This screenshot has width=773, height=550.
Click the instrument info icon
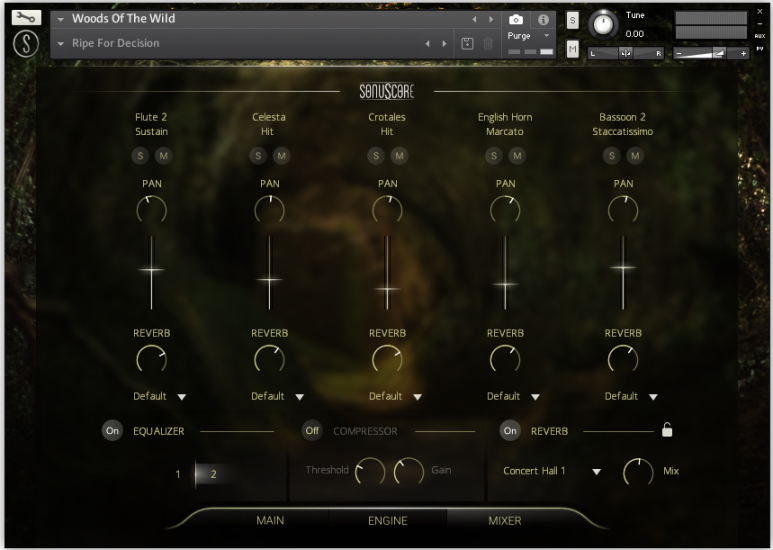click(x=543, y=19)
